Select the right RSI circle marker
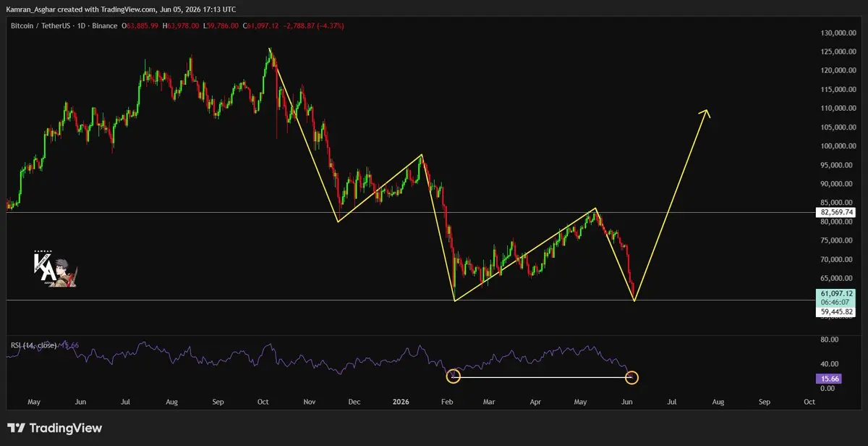Viewport: 868px width, 446px height. pyautogui.click(x=631, y=376)
